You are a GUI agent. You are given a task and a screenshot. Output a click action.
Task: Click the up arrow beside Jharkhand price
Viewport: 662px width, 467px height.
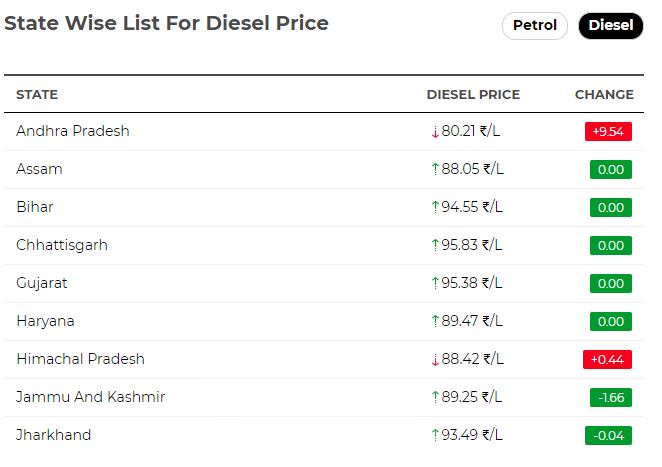pos(435,435)
